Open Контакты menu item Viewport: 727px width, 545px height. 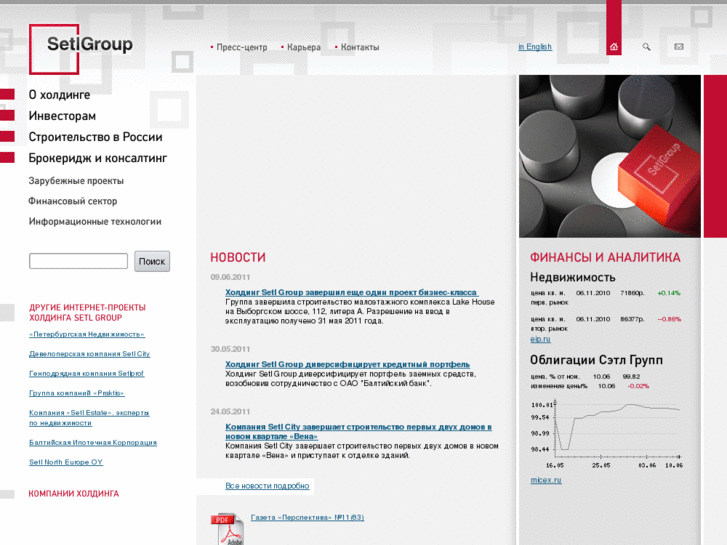(360, 47)
